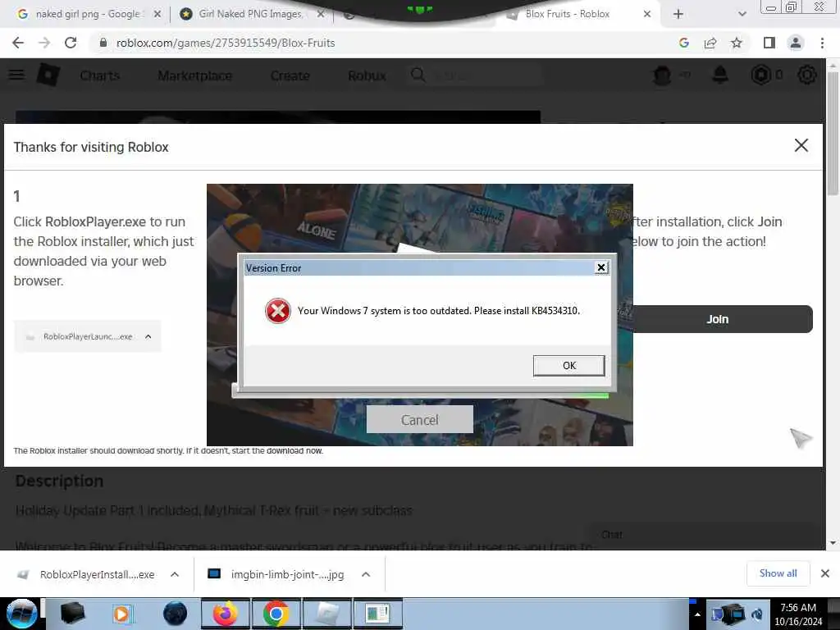Open Roblox notifications bell
This screenshot has height=630, width=840.
point(720,75)
